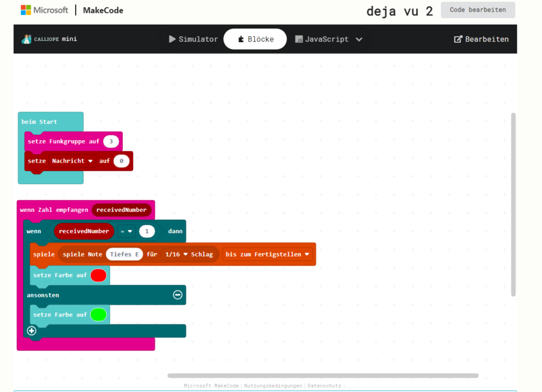The width and height of the screenshot is (542, 392).
Task: Click the JavaScript JS icon
Action: coord(299,39)
